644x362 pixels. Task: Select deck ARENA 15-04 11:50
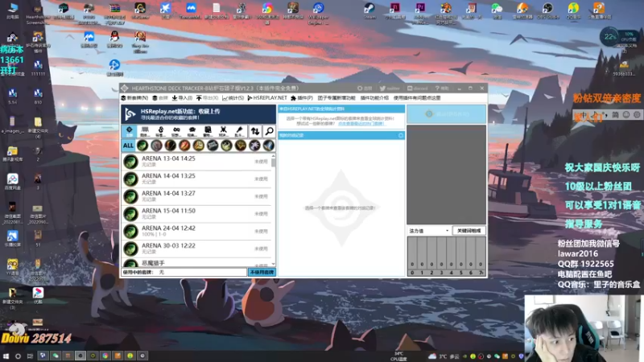pos(196,214)
